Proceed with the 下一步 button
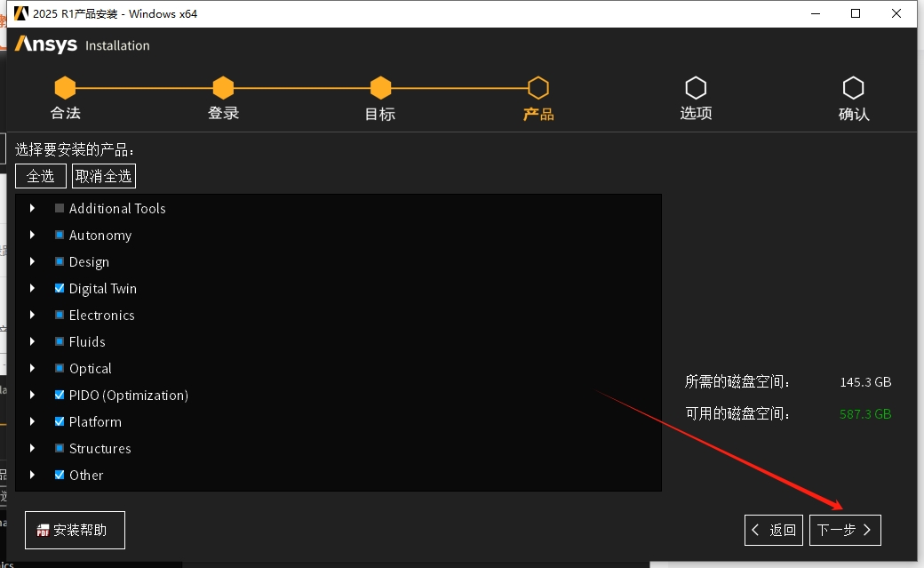This screenshot has width=924, height=568. click(x=845, y=530)
